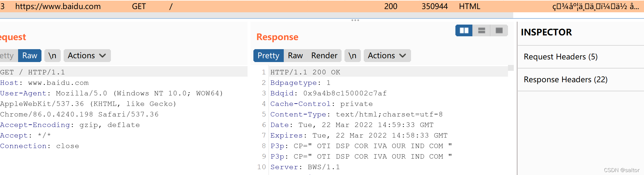Open Actions dropdown in Response pane

387,56
